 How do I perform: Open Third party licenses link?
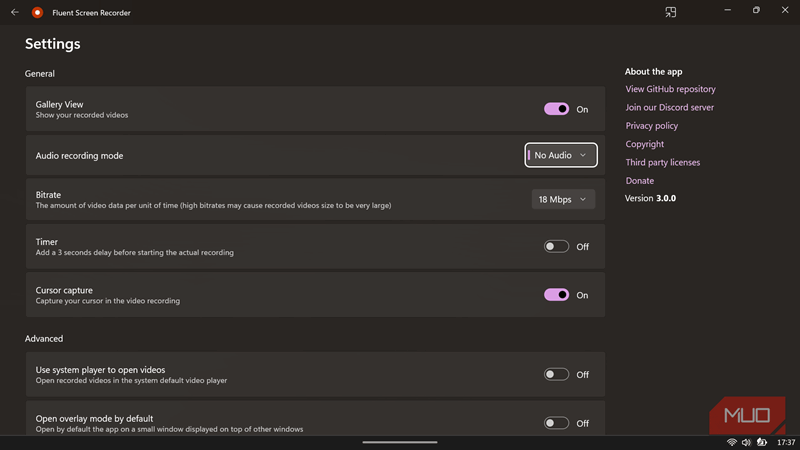pos(662,162)
